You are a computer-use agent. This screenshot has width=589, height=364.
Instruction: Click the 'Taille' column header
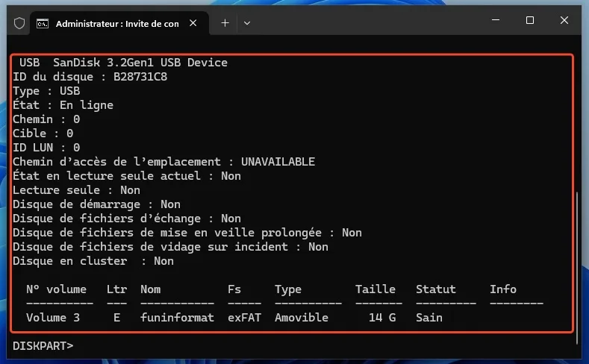coord(375,289)
